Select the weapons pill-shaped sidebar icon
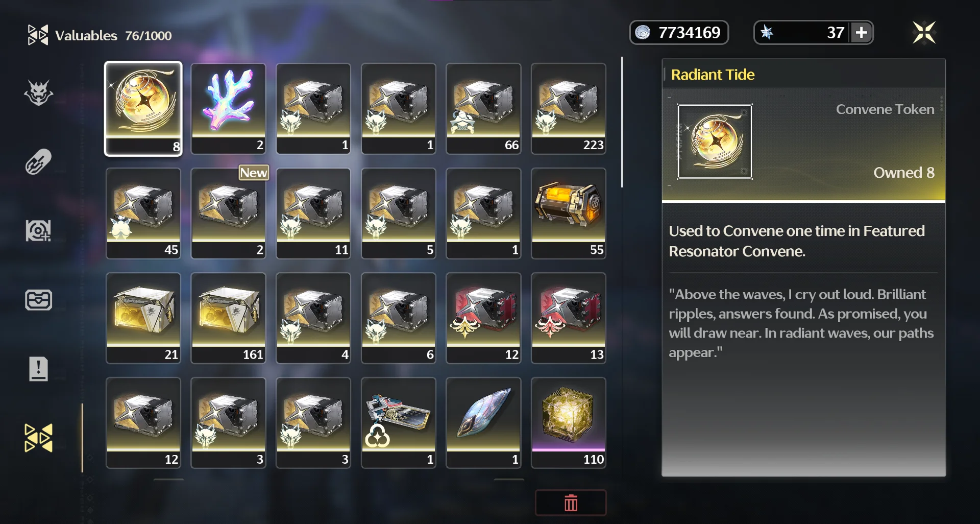Screen dimensions: 980x524 pos(38,162)
